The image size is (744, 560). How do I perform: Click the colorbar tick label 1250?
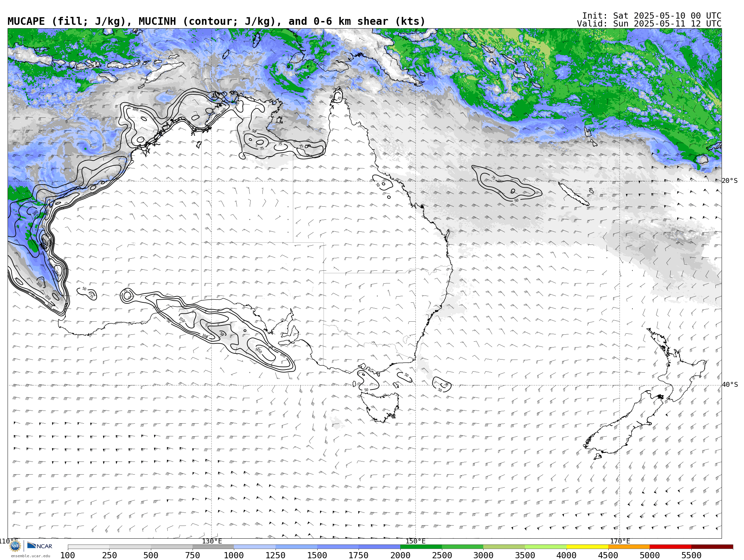(276, 556)
